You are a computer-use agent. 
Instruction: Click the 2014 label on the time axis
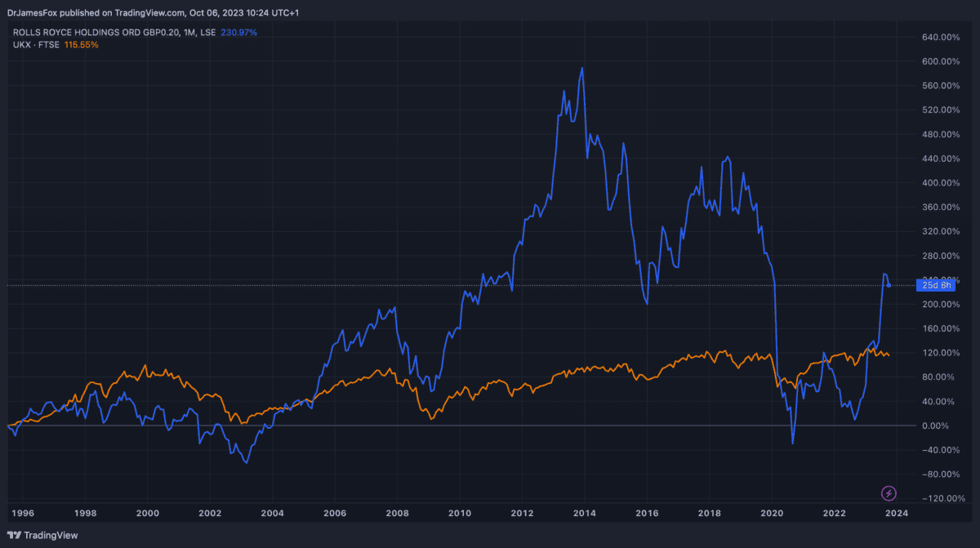point(583,513)
